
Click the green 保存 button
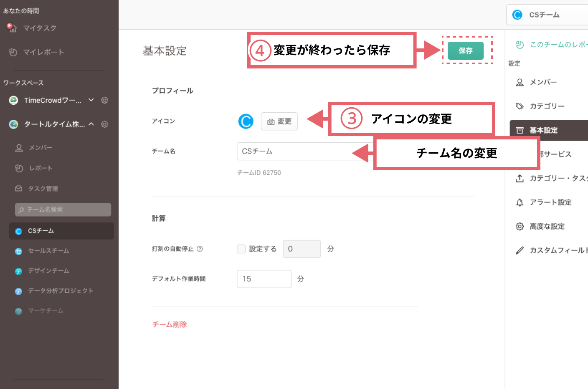tap(465, 51)
